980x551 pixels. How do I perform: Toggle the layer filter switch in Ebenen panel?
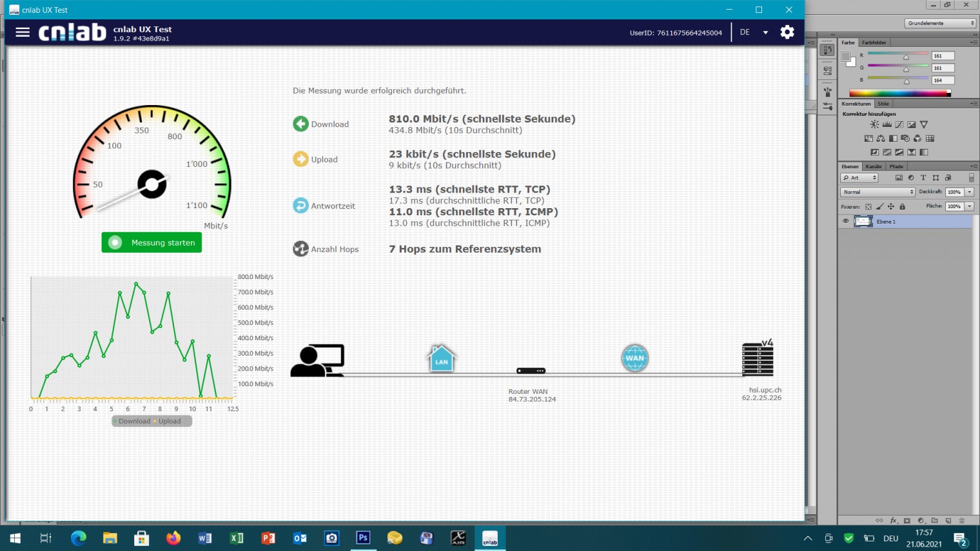(971, 178)
